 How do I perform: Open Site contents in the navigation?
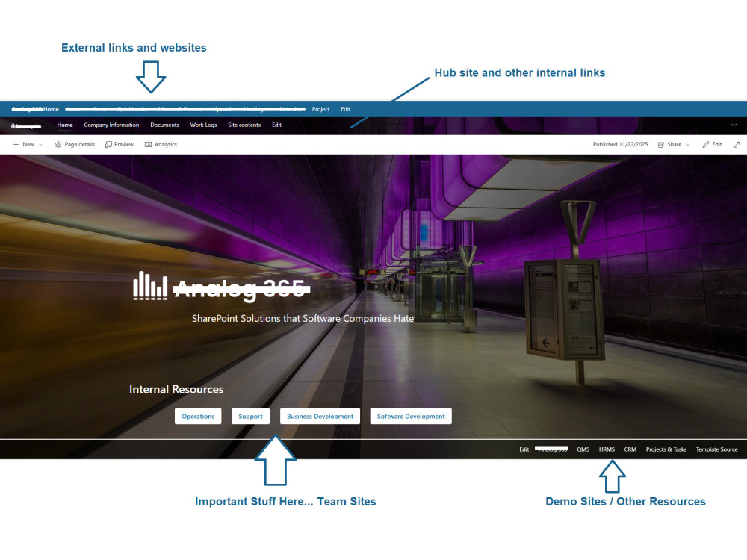coord(244,125)
